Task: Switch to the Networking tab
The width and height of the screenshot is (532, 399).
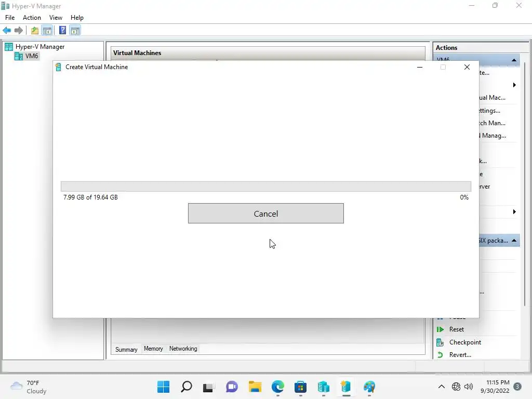Action: (x=183, y=349)
